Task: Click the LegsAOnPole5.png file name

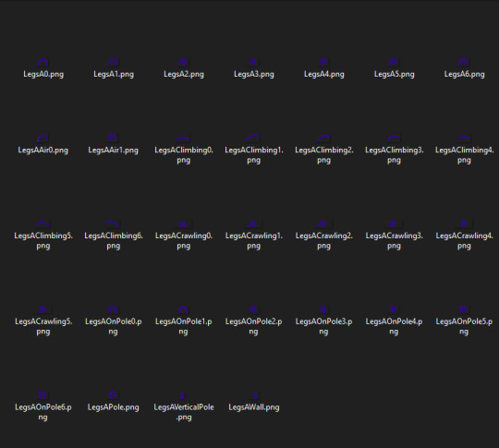Action: pyautogui.click(x=464, y=326)
